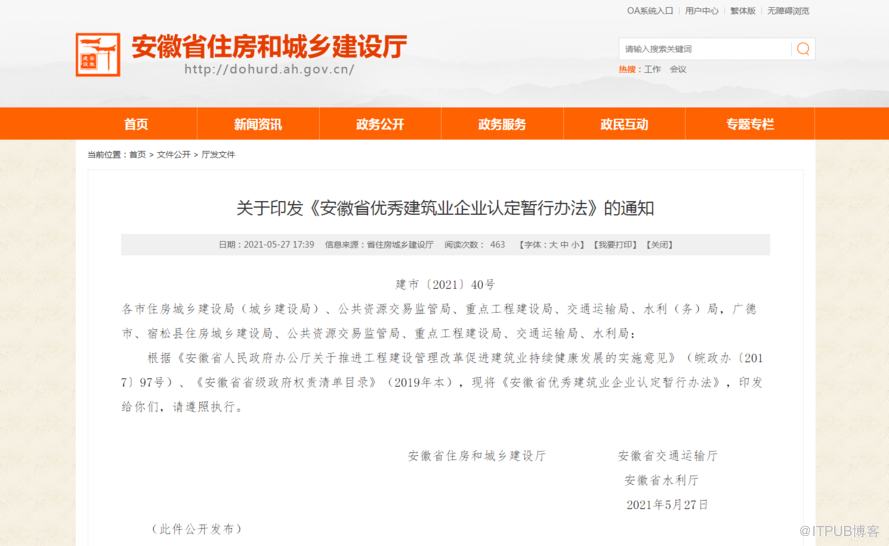
Task: Switch to 繁体版 version
Action: click(743, 11)
